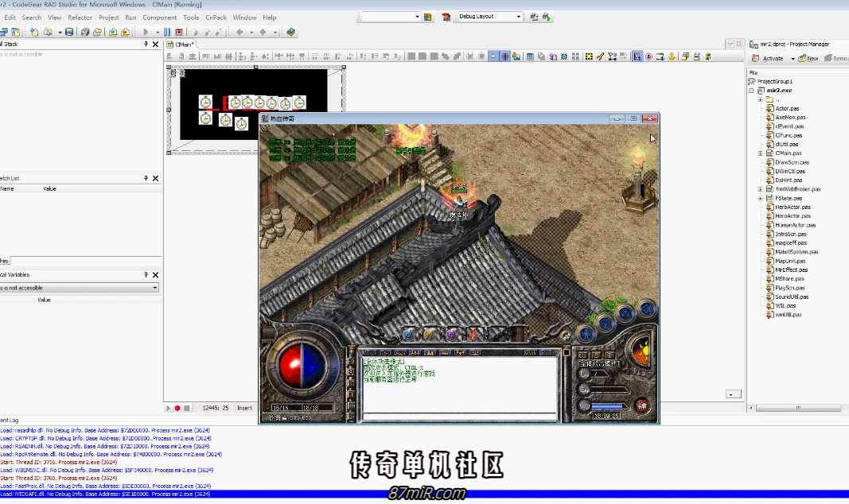Expand the frmWebBroser.pas tree node
Screen dimensions: 849x504
[760, 189]
